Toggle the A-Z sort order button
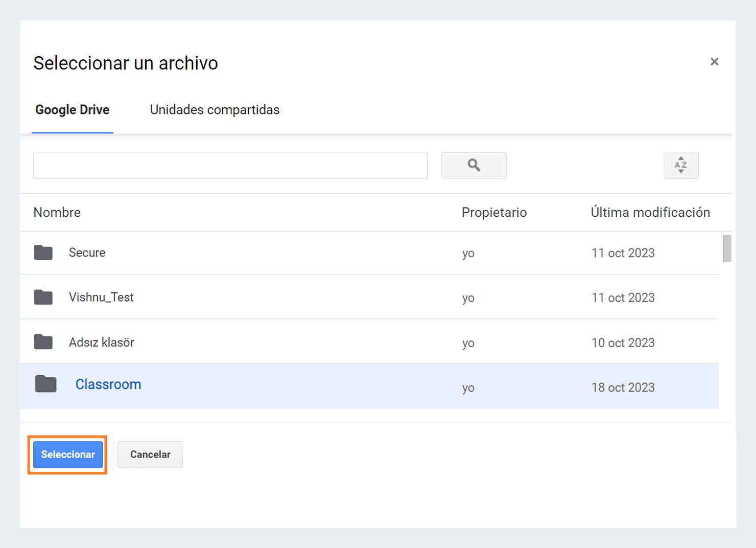The image size is (756, 548). pos(681,165)
